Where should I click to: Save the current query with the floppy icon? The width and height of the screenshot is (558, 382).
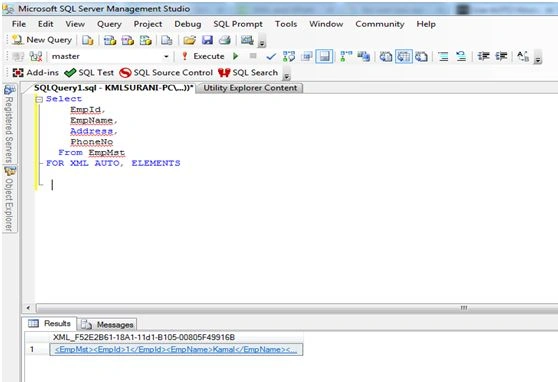(x=207, y=40)
